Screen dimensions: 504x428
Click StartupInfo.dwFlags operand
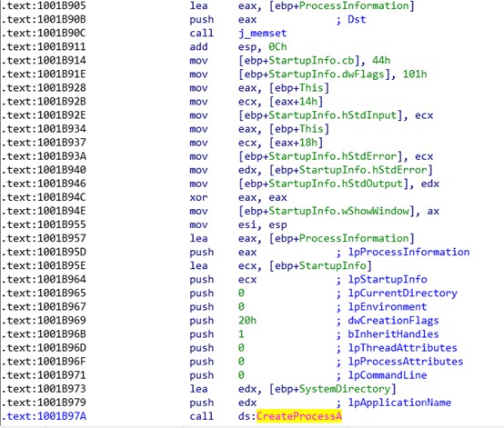click(x=327, y=75)
